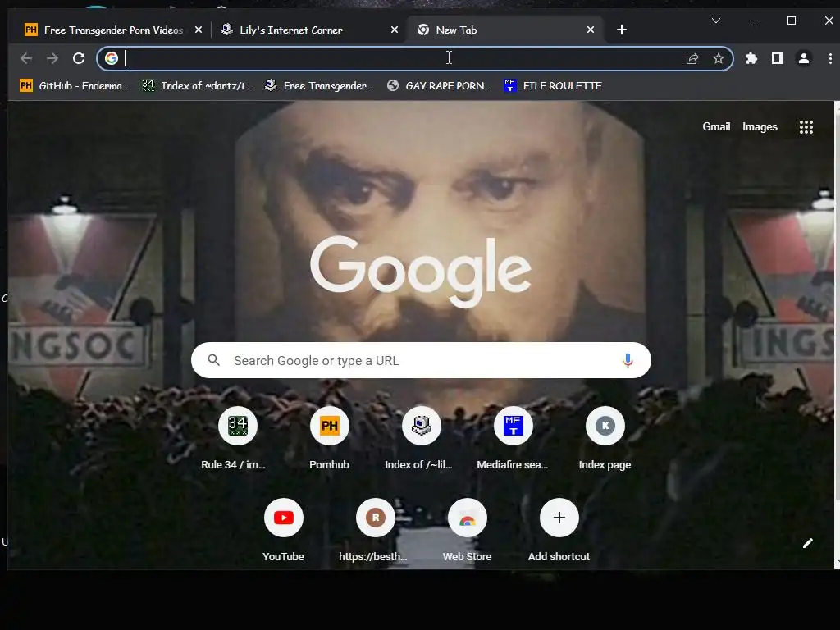Go back with the left arrow button
Image resolution: width=840 pixels, height=630 pixels.
point(26,58)
